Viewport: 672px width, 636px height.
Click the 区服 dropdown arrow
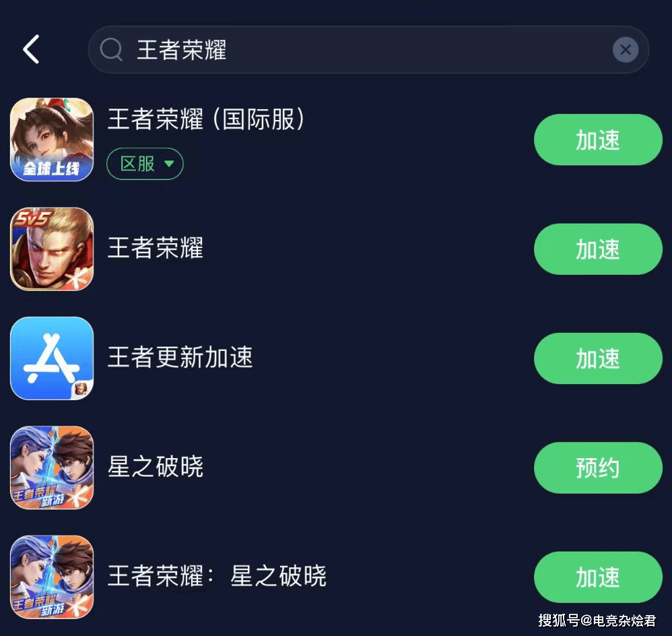(169, 164)
